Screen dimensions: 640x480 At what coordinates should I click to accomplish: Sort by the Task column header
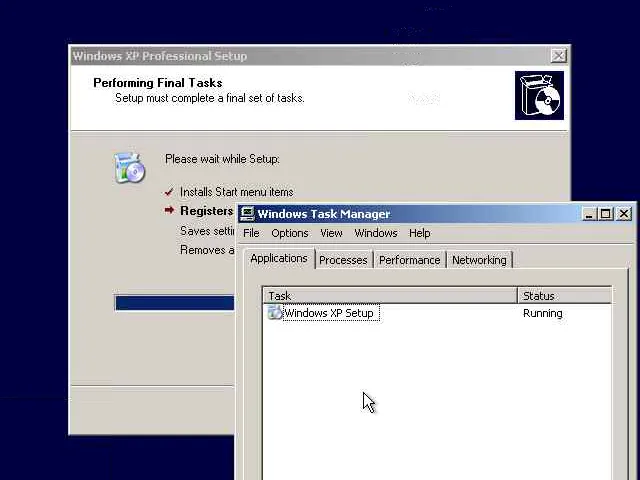click(390, 296)
